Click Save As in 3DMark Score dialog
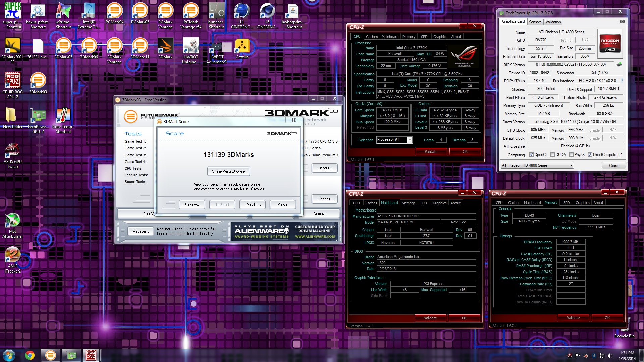Screen dimensions: 644x362 tap(193, 205)
